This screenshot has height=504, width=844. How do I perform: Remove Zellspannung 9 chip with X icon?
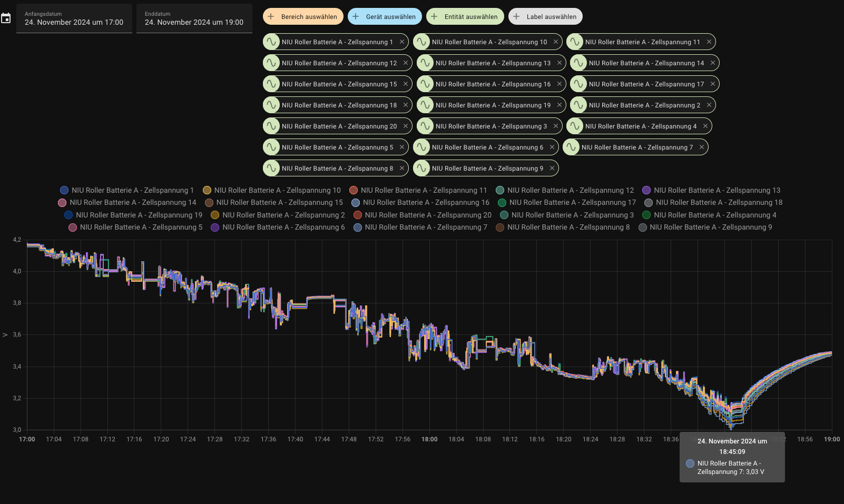click(x=552, y=168)
